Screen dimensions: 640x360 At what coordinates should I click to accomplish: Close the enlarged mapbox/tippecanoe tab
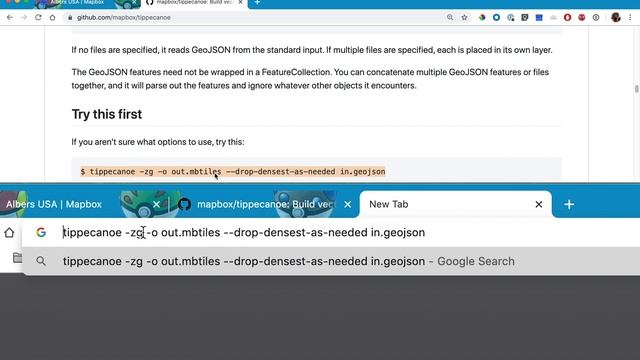point(347,204)
